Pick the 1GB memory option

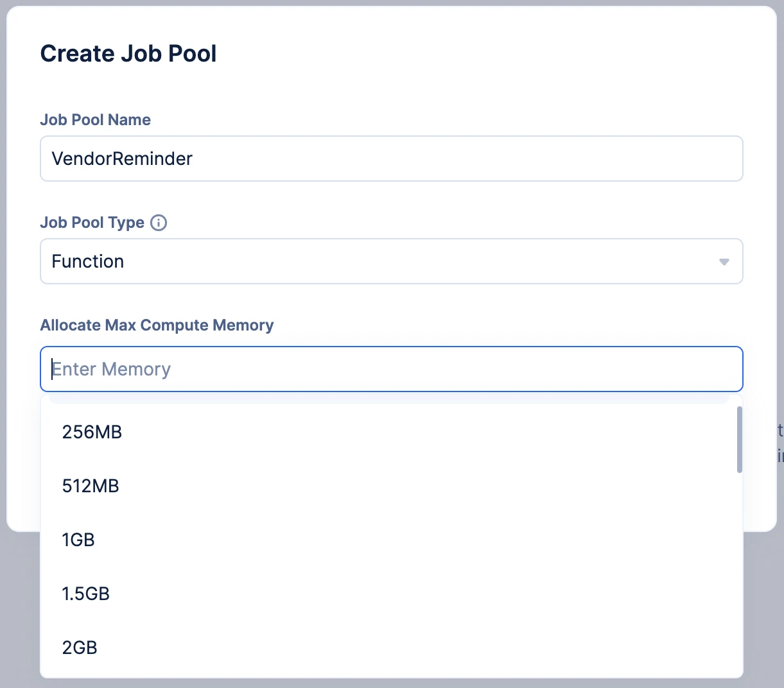(391, 540)
